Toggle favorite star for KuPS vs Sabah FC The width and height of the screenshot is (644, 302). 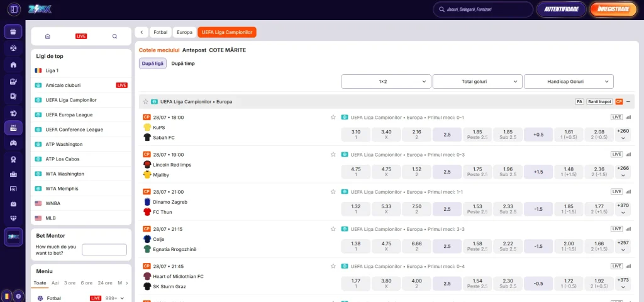pyautogui.click(x=333, y=117)
